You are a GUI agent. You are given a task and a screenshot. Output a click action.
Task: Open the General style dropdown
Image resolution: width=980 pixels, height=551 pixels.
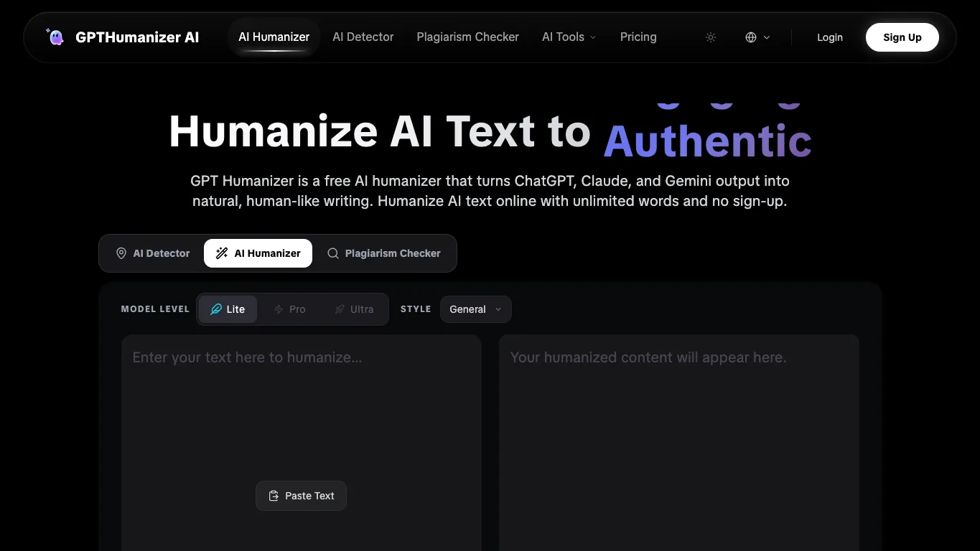click(476, 309)
